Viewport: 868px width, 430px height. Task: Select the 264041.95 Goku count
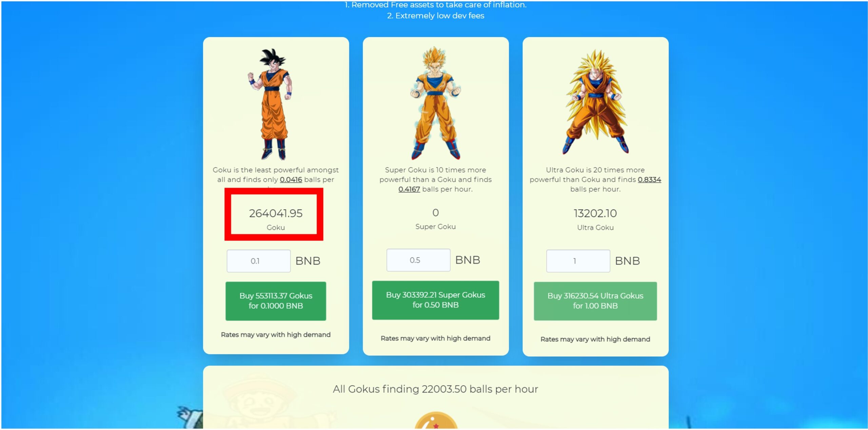(x=275, y=213)
